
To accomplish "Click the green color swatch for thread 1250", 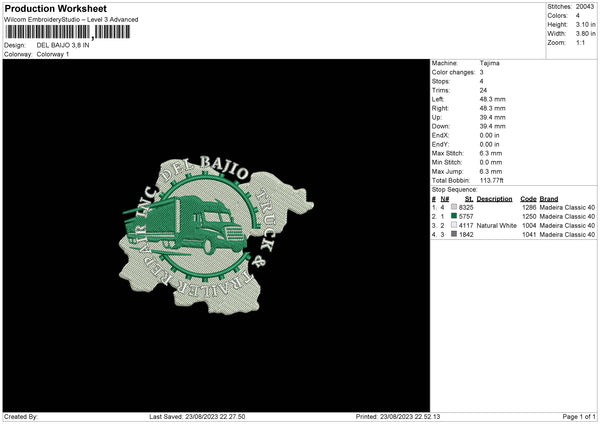I will point(454,216).
